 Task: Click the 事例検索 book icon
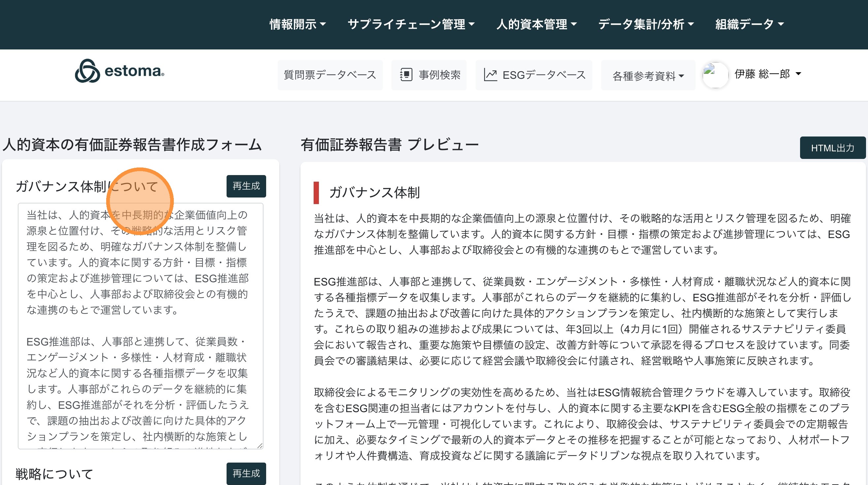[x=406, y=75]
